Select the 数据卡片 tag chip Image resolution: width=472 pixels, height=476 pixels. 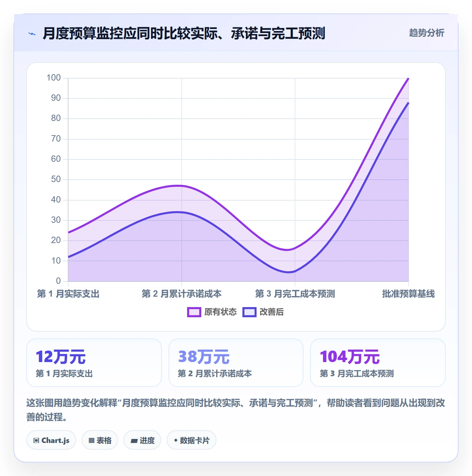[x=191, y=440]
